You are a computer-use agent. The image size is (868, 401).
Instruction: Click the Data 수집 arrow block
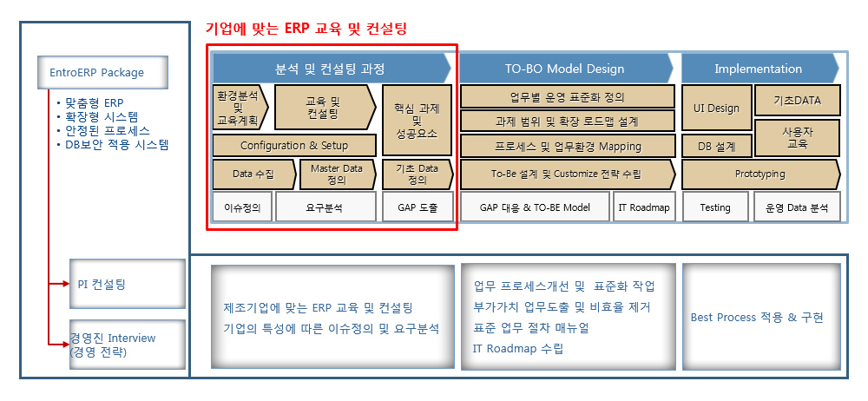(254, 174)
